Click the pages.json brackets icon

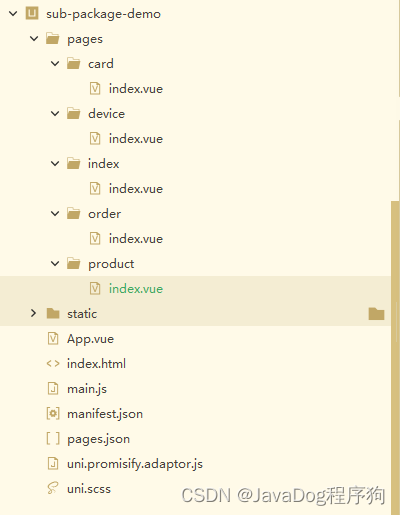[x=53, y=439]
